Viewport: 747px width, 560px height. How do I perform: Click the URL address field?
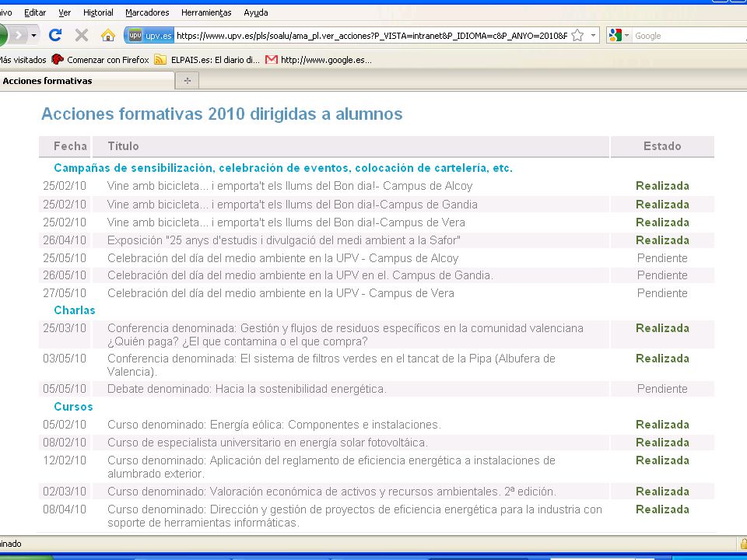pyautogui.click(x=372, y=36)
